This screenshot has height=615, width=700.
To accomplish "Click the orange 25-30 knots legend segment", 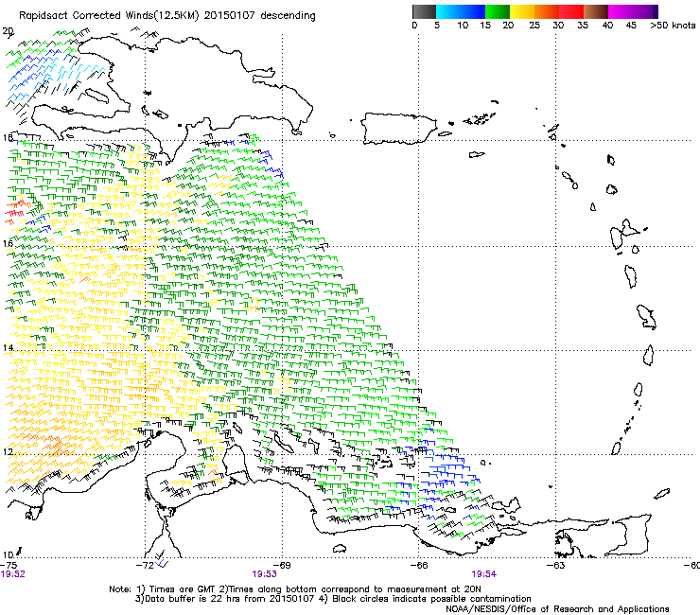I will pyautogui.click(x=547, y=11).
